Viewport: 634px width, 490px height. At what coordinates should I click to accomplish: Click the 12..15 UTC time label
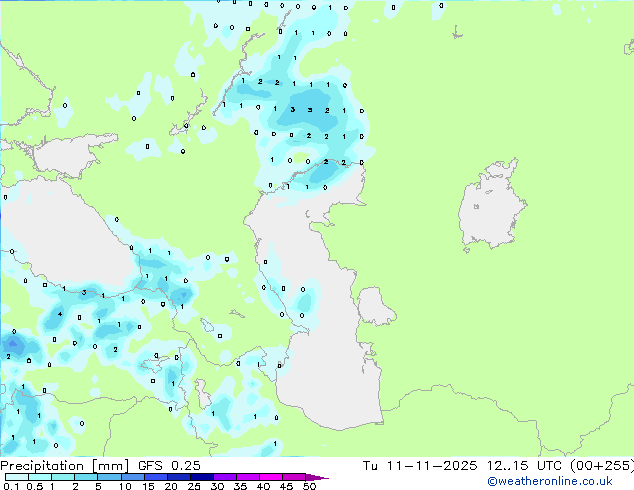point(524,466)
